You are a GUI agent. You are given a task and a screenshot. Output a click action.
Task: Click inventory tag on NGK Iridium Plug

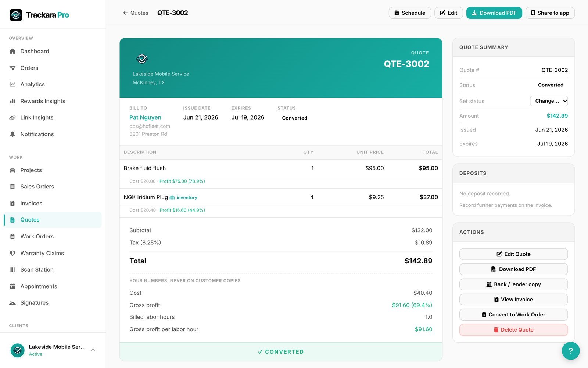(x=183, y=198)
